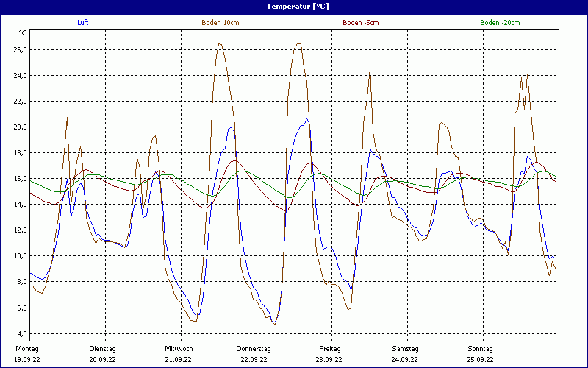Image resolution: width=588 pixels, height=368 pixels.
Task: Click the °C unit label on axis
Action: pyautogui.click(x=23, y=32)
